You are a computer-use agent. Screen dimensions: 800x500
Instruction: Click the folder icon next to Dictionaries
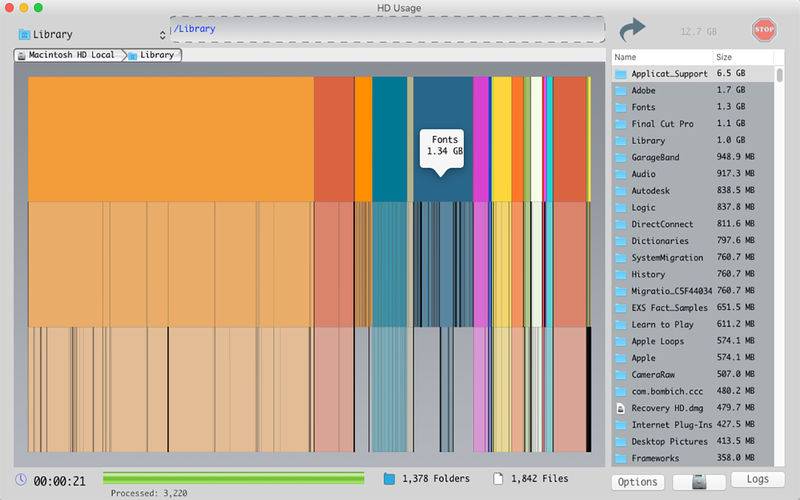pos(620,241)
